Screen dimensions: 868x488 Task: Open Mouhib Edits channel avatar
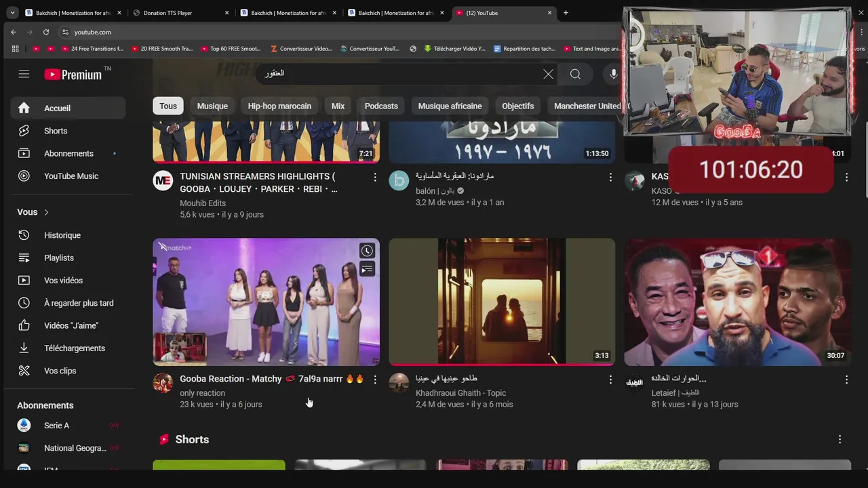click(x=163, y=180)
